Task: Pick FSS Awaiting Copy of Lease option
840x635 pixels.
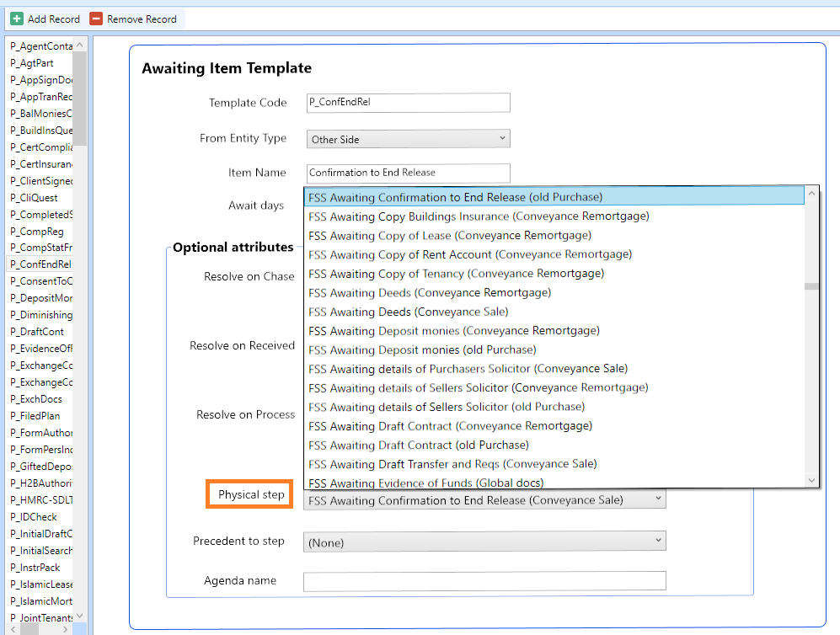Action: coord(450,236)
